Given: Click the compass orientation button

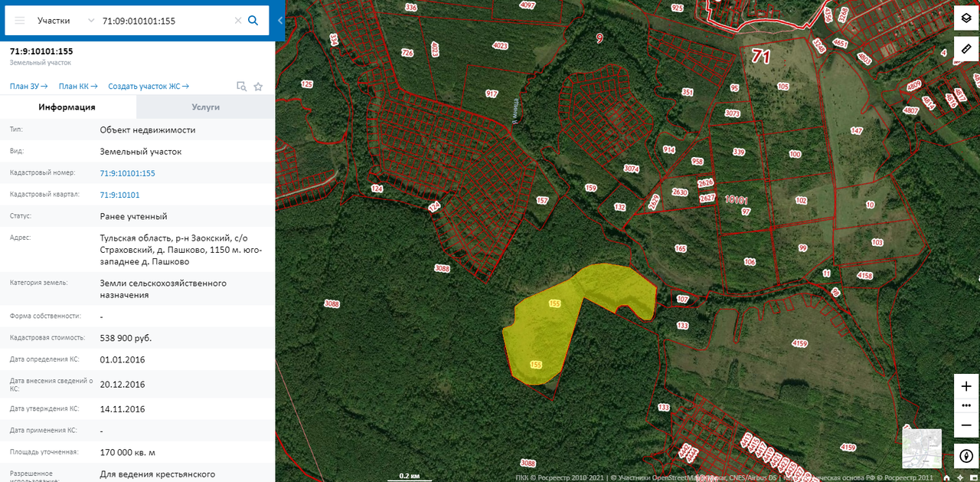Looking at the screenshot, I should (966, 456).
